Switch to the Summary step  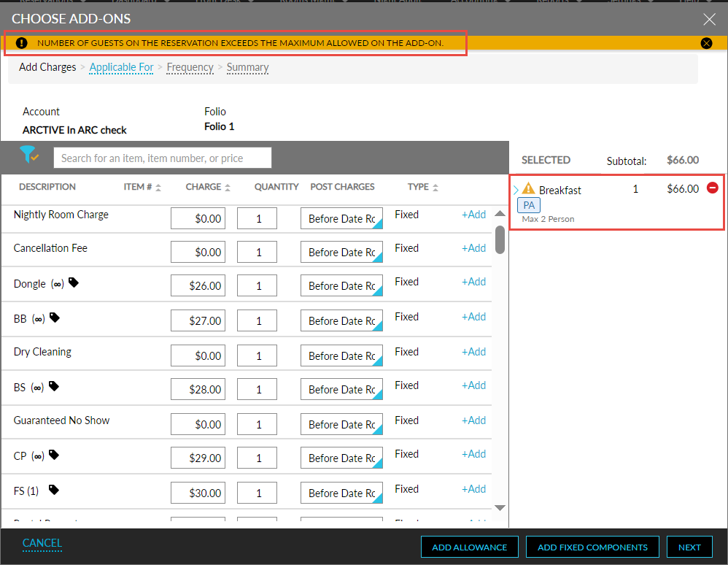(x=247, y=67)
